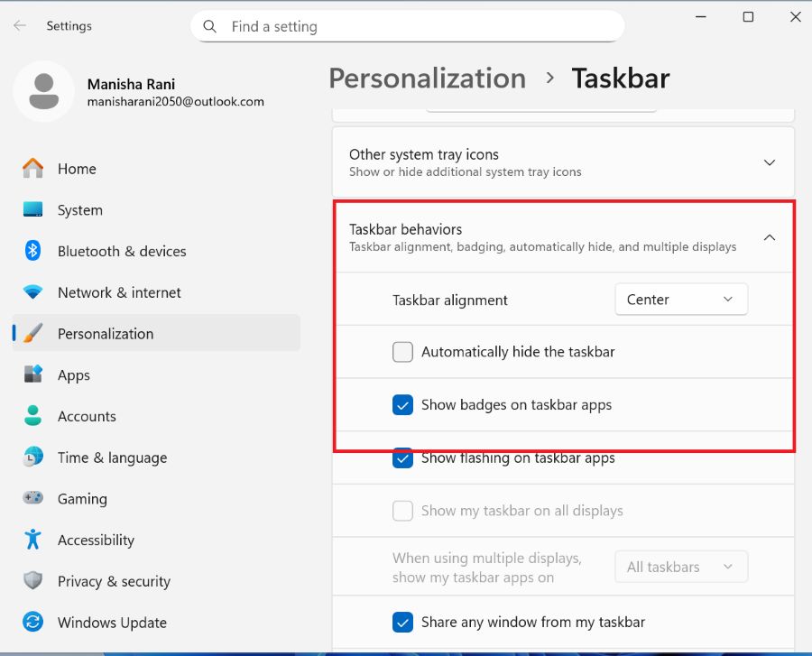
Task: Expand the Other system tray icons section
Action: pos(769,162)
